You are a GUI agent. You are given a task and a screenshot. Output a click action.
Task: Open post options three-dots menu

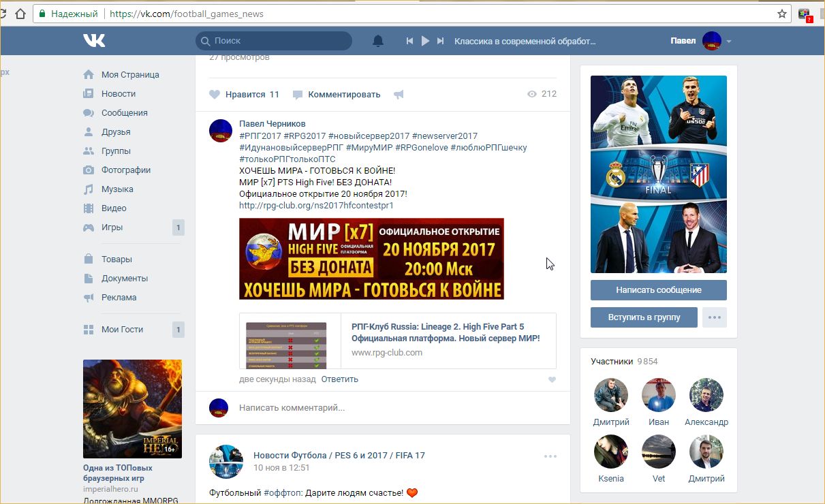pyautogui.click(x=550, y=456)
